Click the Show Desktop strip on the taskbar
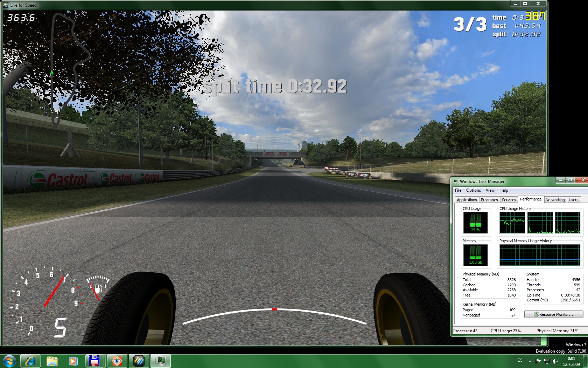This screenshot has width=588, height=368. tap(585, 361)
